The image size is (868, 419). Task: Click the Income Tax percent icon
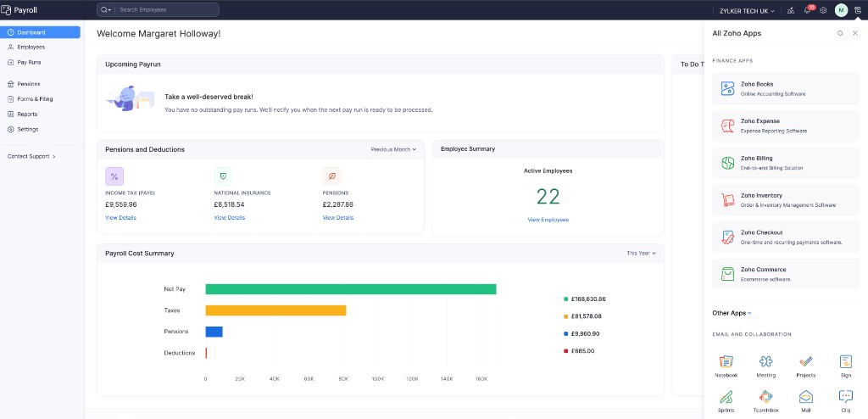pyautogui.click(x=114, y=176)
